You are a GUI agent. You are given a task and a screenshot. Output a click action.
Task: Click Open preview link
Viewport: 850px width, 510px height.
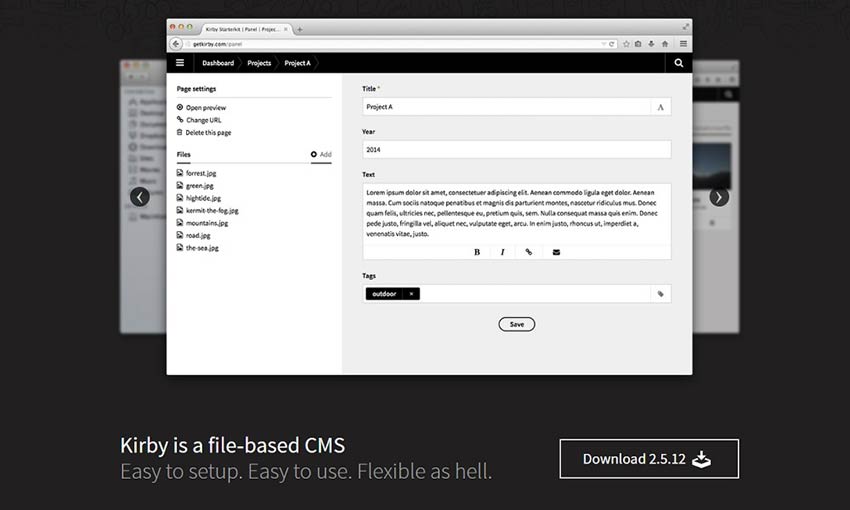coord(206,107)
